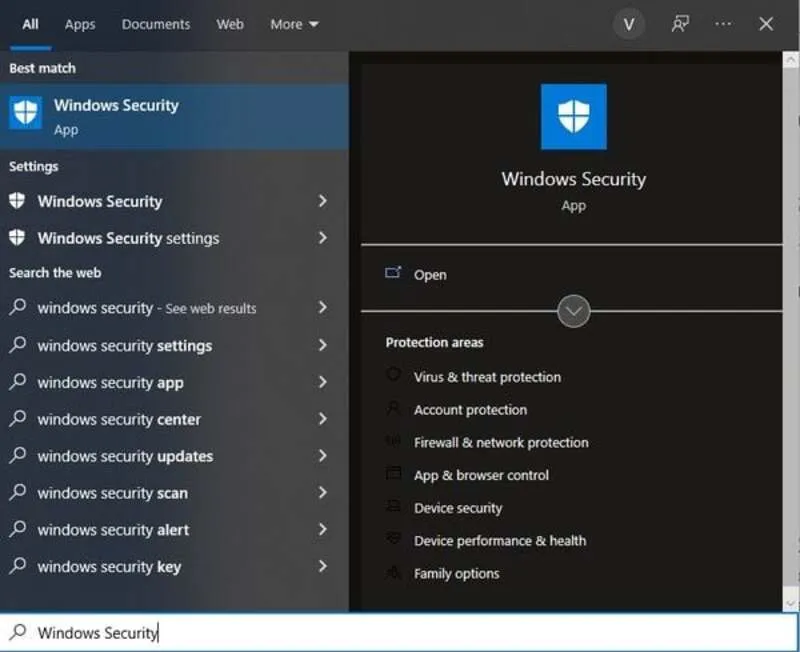Click the large Windows Security tile icon

click(573, 117)
